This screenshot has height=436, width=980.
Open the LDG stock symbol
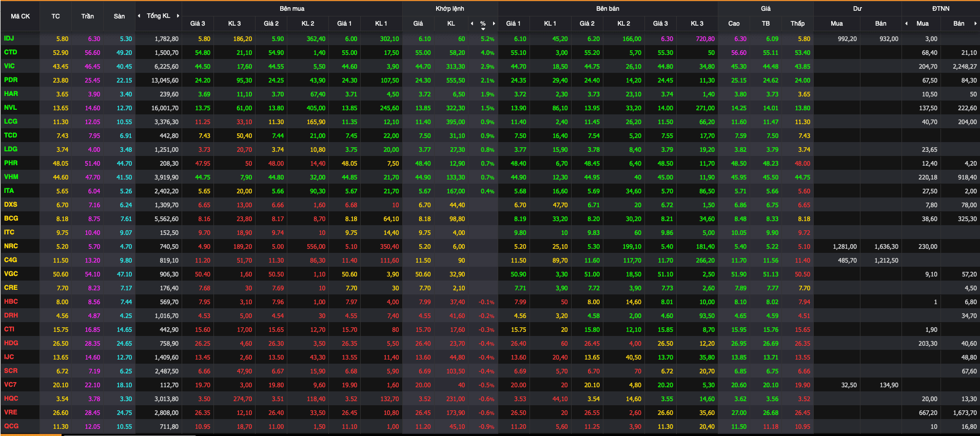11,149
